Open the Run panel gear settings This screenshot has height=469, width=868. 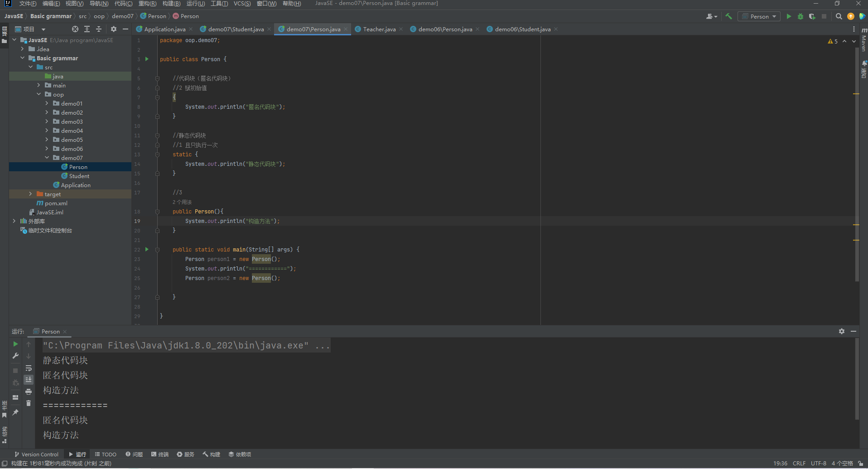click(842, 331)
